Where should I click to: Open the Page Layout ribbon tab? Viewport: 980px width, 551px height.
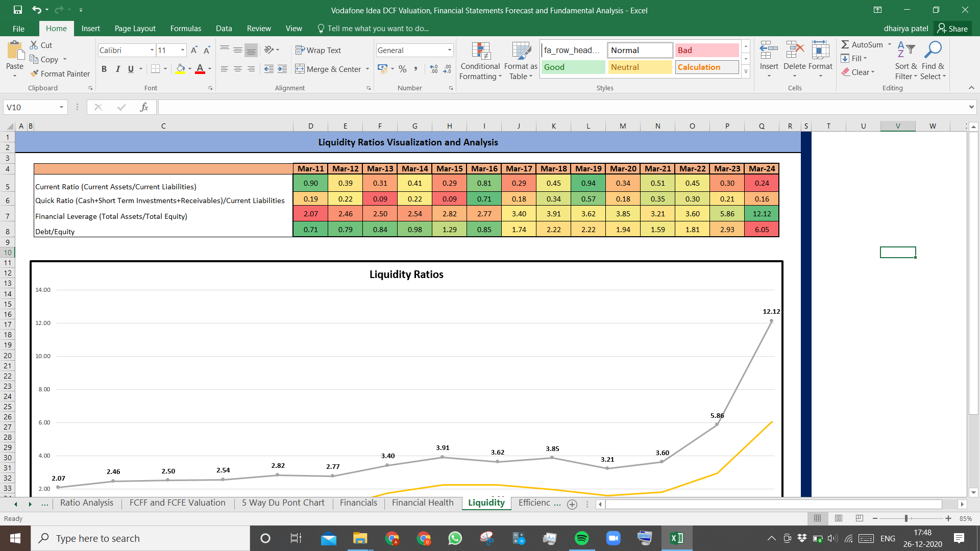tap(135, 29)
